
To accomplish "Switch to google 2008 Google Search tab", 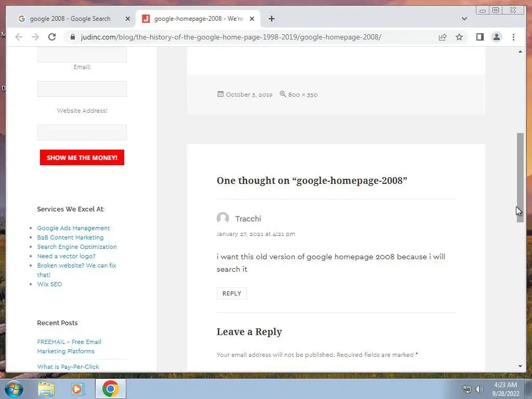I will click(70, 19).
